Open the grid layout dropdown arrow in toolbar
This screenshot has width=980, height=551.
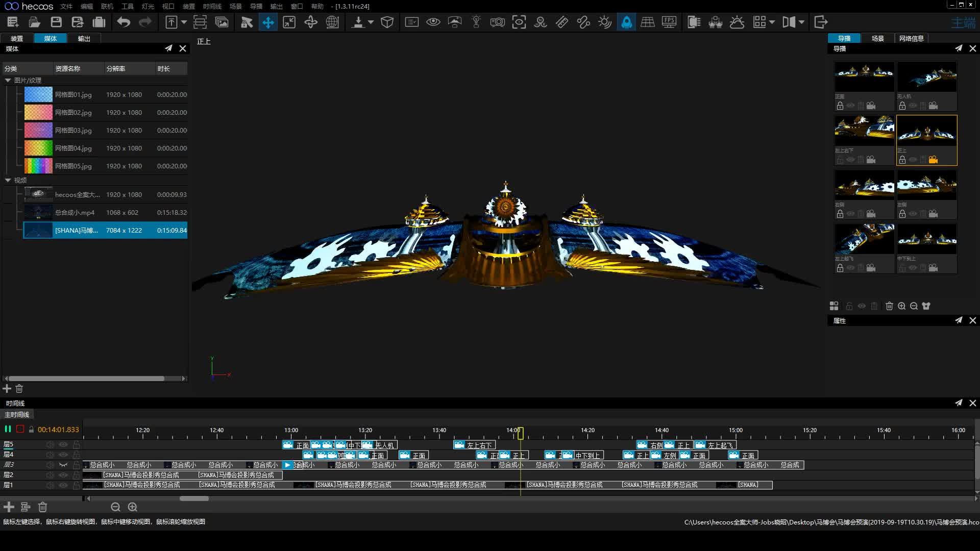click(772, 22)
